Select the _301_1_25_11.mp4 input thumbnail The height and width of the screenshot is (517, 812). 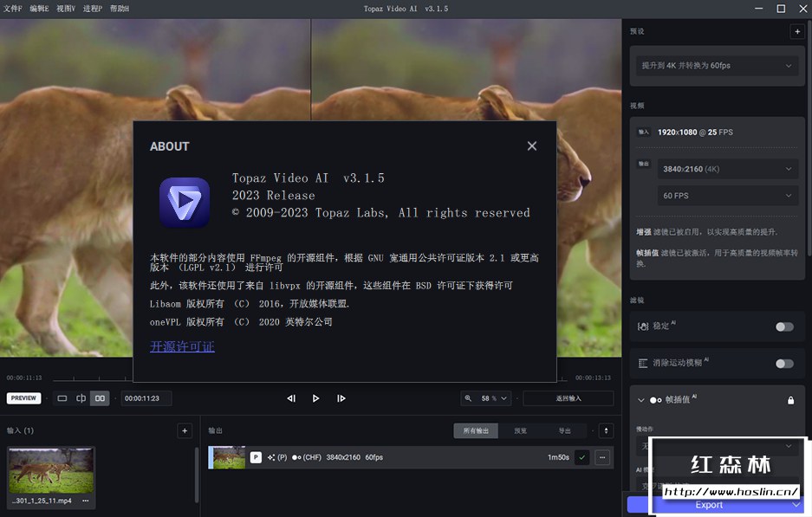tap(51, 470)
